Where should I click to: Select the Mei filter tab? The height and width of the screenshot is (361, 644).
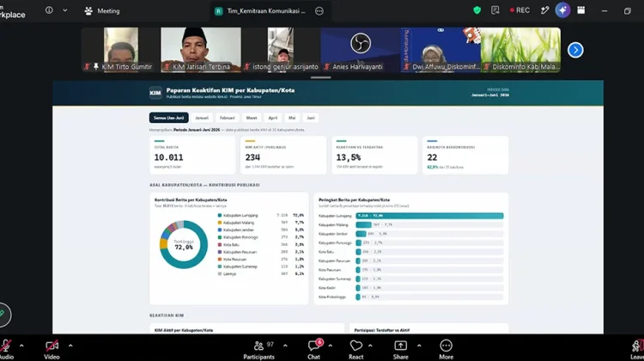pos(292,118)
